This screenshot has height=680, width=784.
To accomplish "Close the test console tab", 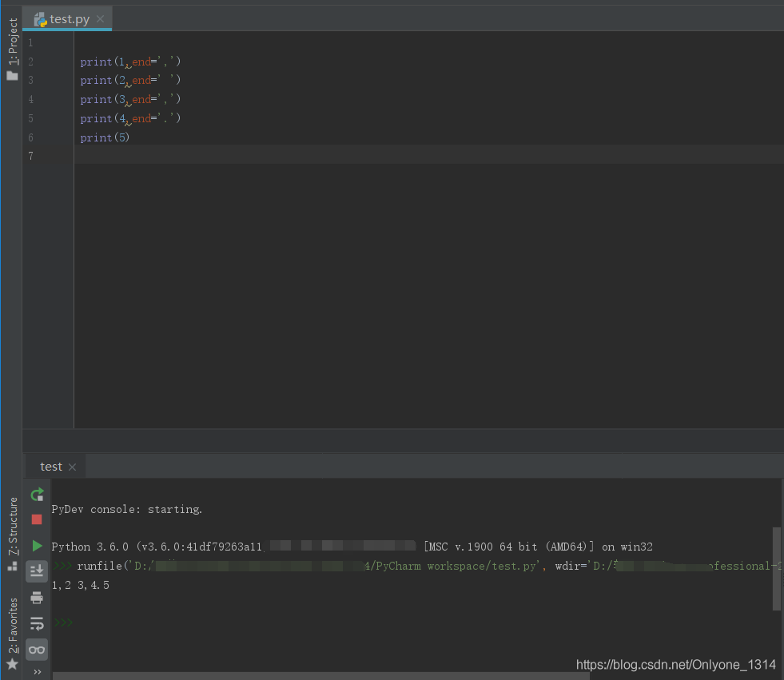I will 72,467.
